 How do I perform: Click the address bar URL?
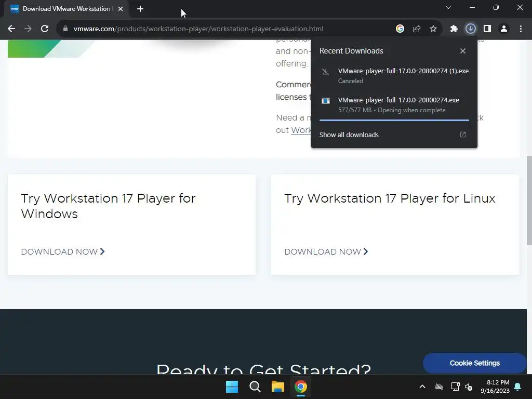198,29
